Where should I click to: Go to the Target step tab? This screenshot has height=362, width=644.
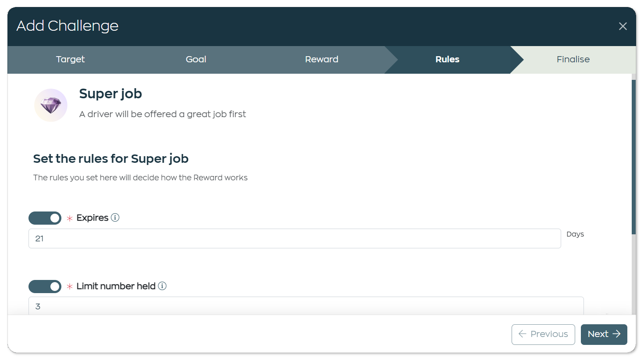tap(70, 59)
